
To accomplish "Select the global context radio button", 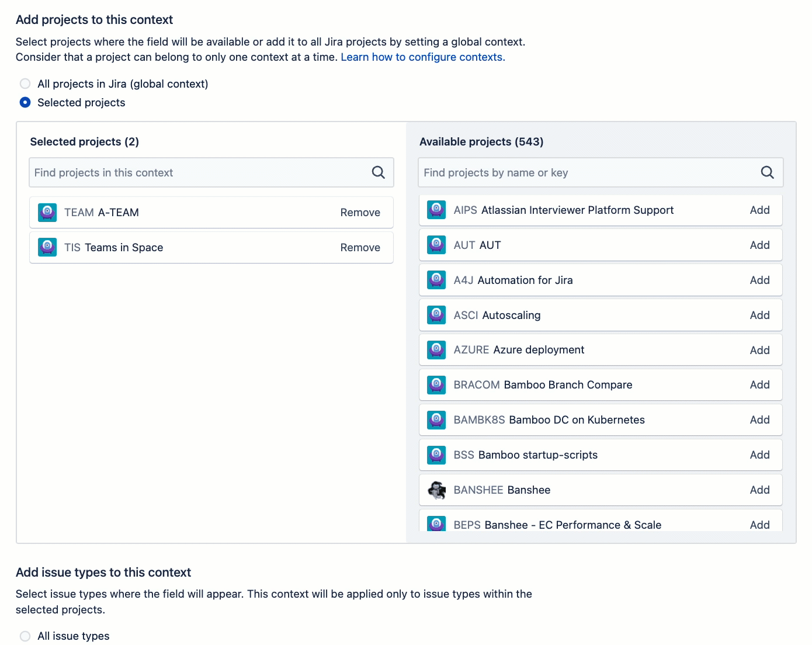I will click(x=25, y=84).
